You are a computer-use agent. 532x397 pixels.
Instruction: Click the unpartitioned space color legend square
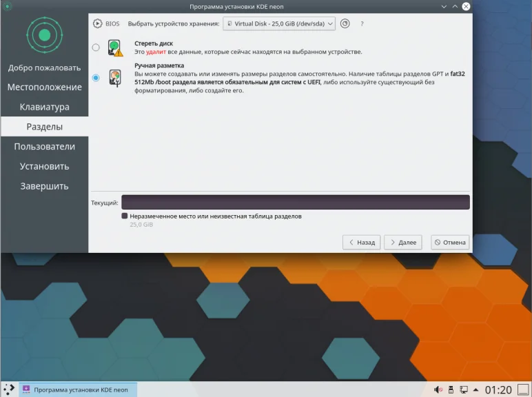coord(125,216)
